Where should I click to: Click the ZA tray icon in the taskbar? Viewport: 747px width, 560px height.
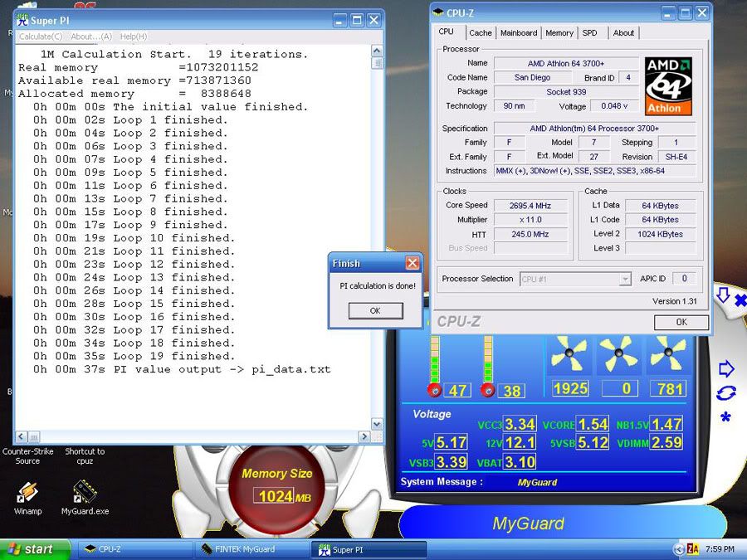point(693,549)
